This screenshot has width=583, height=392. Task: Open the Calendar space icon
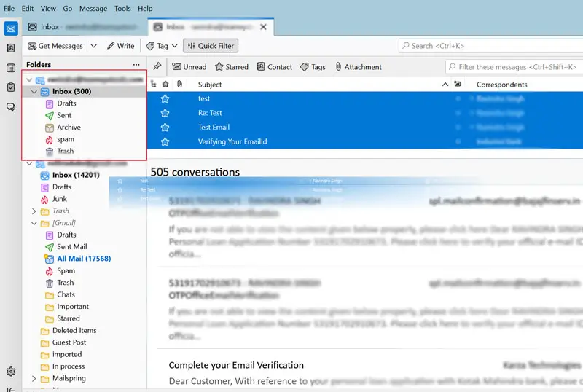point(11,68)
